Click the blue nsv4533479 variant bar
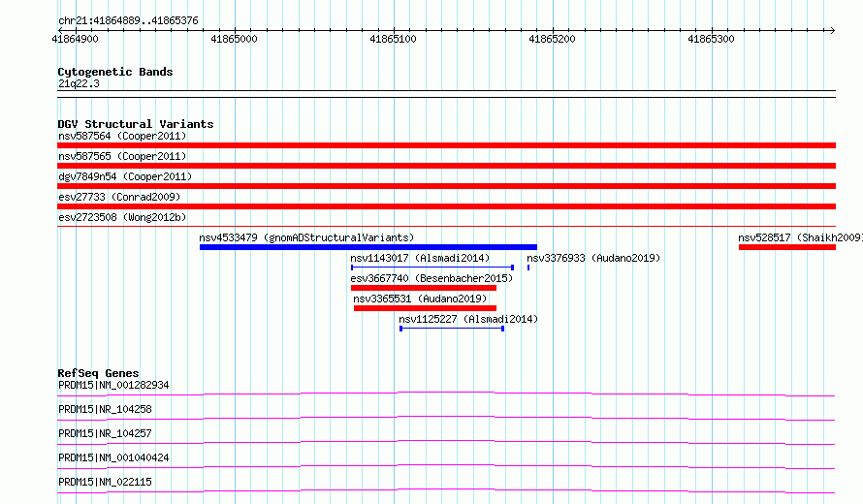Screen dimensions: 863x504 368,247
